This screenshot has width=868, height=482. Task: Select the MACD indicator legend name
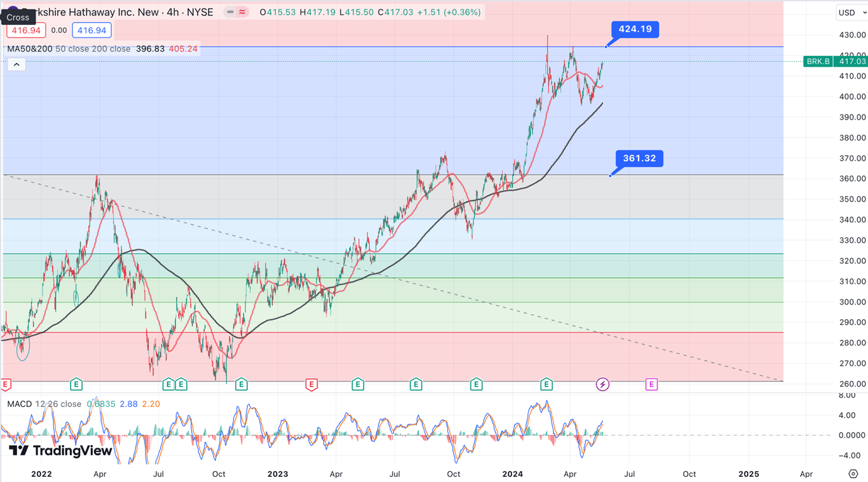point(20,404)
